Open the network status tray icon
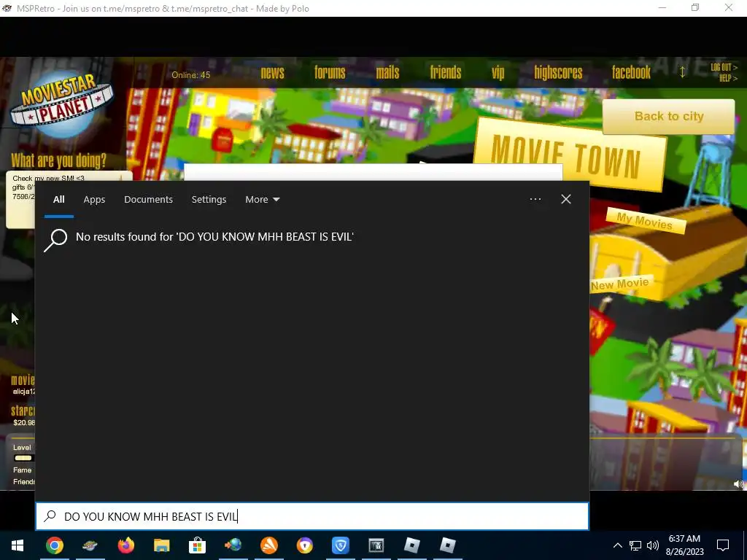 coord(635,545)
